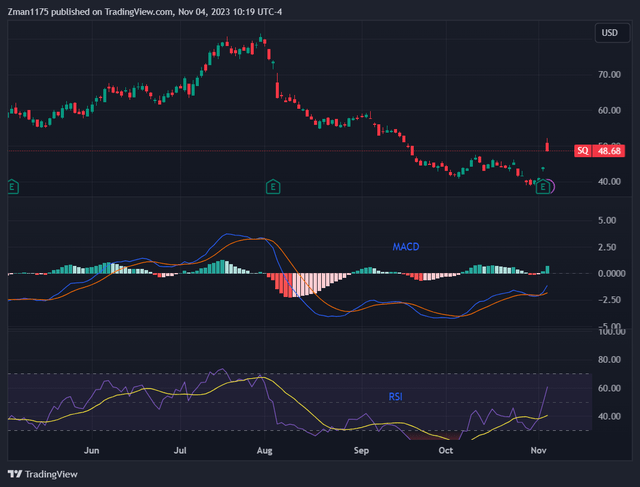
Task: Click the 100.00 level on the RSI axis
Action: coord(610,360)
